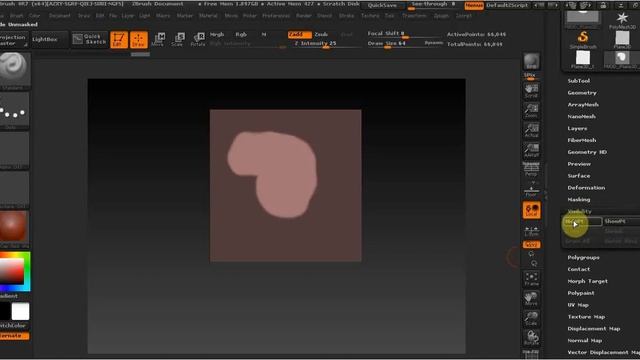
Task: Click the lock icon in title bar
Action: click(x=603, y=5)
